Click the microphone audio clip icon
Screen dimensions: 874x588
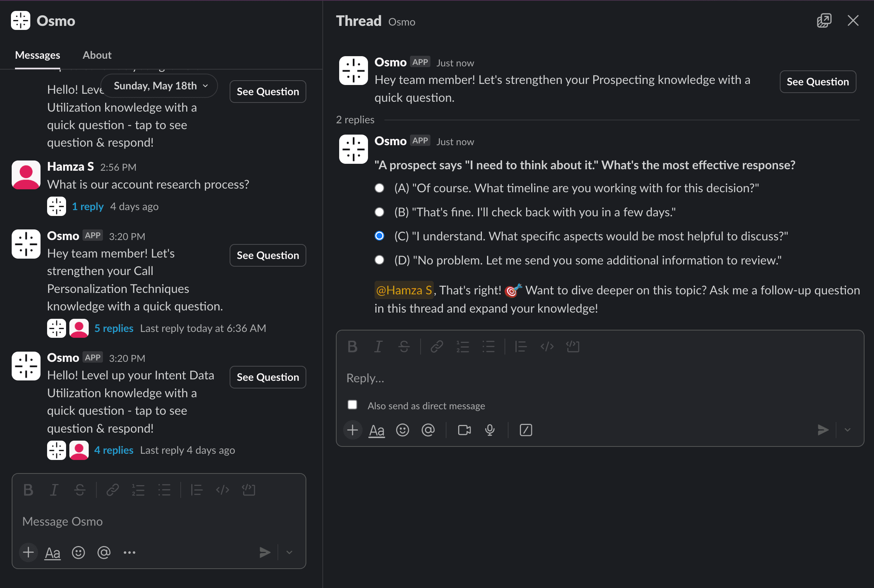coord(490,430)
